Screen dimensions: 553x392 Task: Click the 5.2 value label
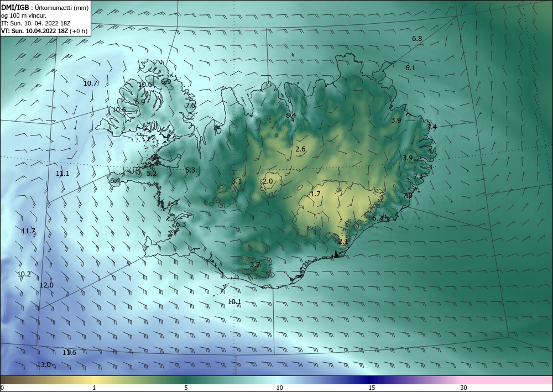pos(152,174)
